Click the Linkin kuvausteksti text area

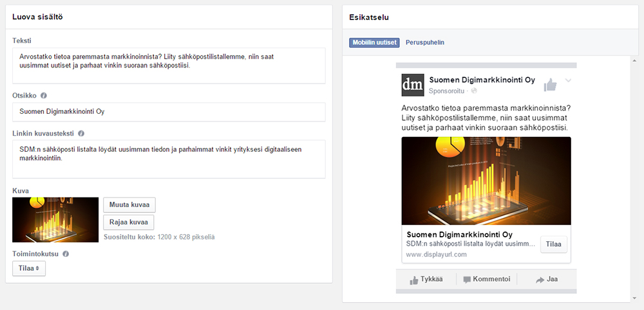tap(169, 159)
